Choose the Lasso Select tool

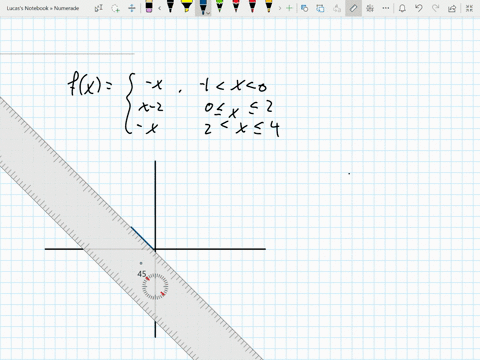click(115, 8)
